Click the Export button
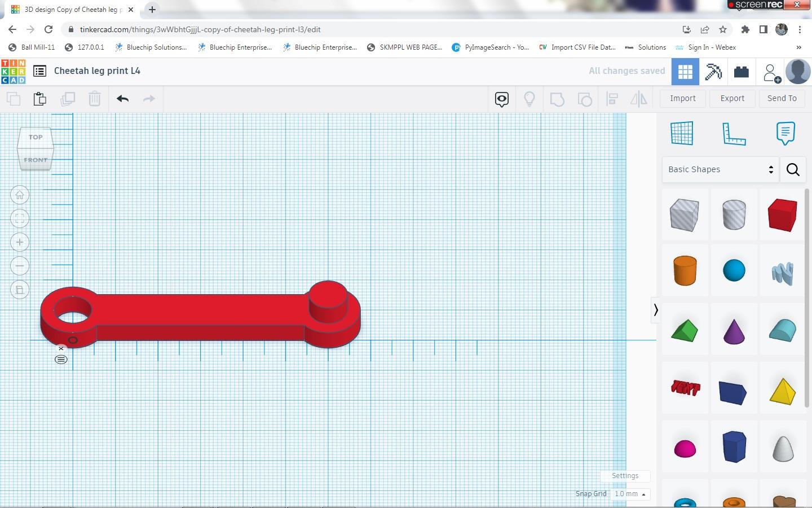Viewport: 812px width, 508px height. [732, 98]
